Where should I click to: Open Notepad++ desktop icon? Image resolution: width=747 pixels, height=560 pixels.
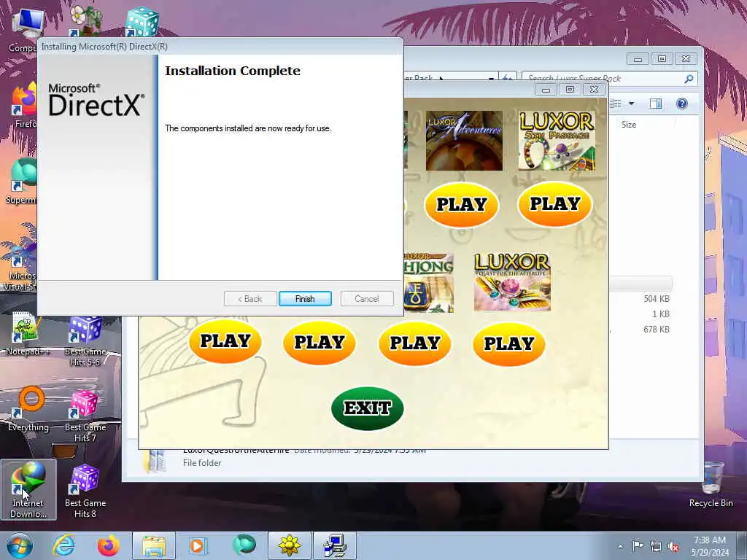click(x=28, y=333)
